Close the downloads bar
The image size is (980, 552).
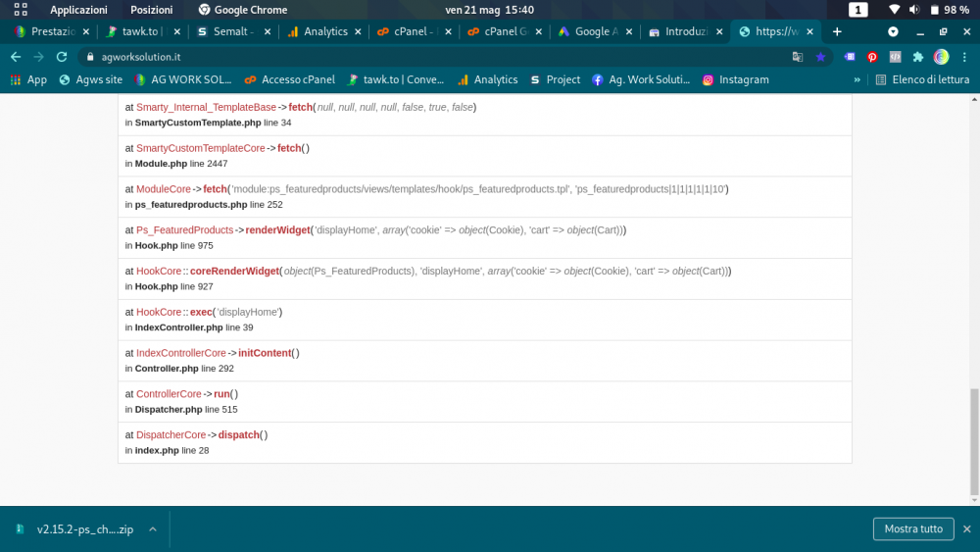[967, 528]
